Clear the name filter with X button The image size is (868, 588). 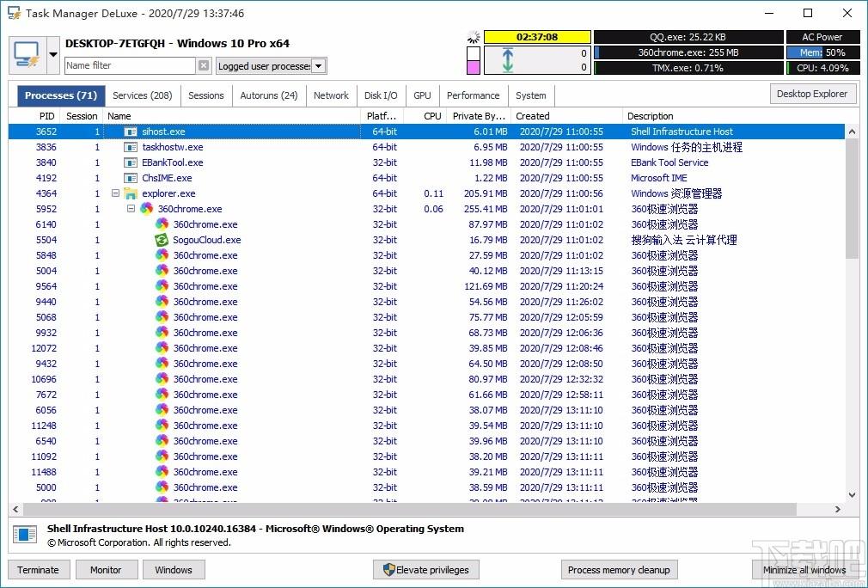pos(204,65)
